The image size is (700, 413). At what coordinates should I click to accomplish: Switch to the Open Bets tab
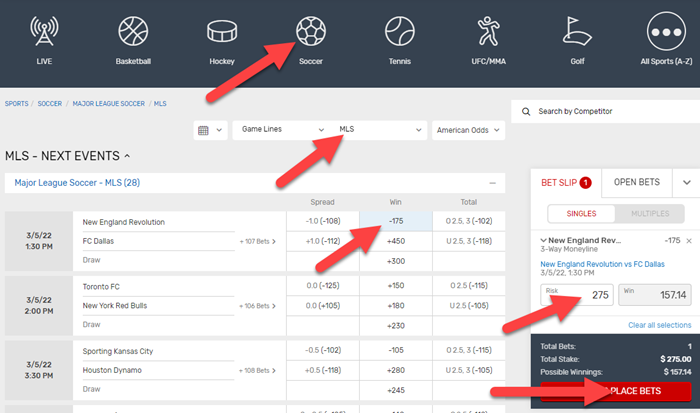tap(635, 182)
